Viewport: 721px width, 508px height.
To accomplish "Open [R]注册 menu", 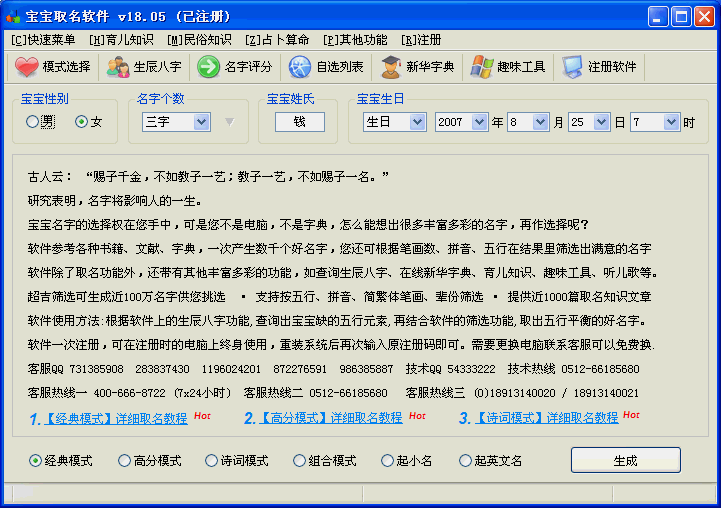I will 421,40.
